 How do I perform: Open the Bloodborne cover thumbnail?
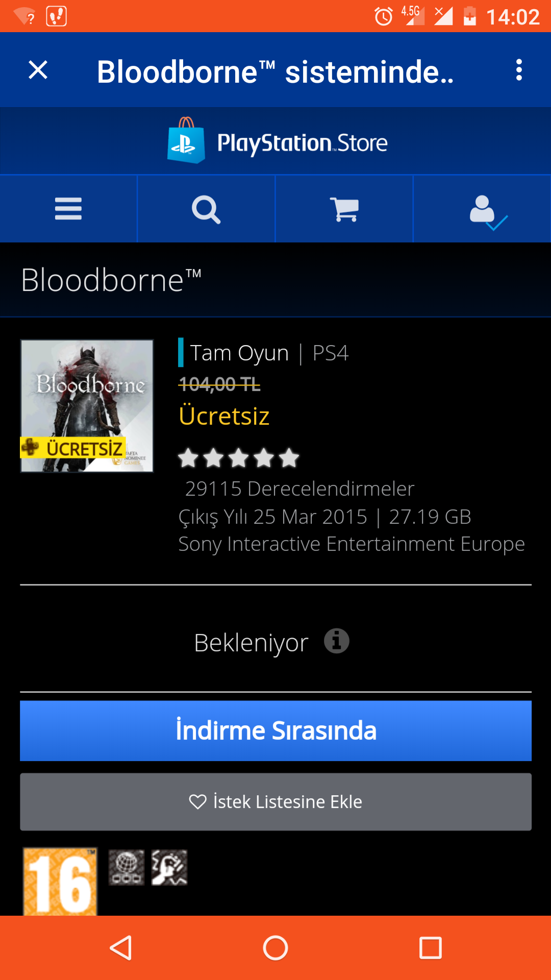click(87, 406)
